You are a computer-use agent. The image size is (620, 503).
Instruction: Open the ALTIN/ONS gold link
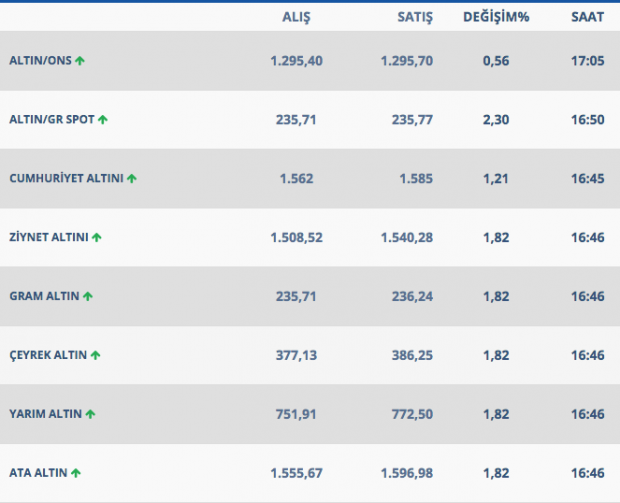coord(40,61)
